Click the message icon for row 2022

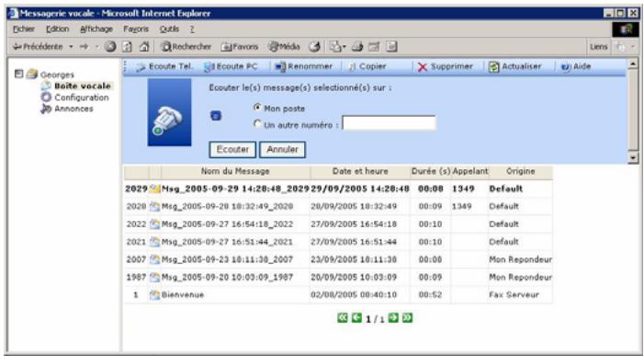[154, 224]
